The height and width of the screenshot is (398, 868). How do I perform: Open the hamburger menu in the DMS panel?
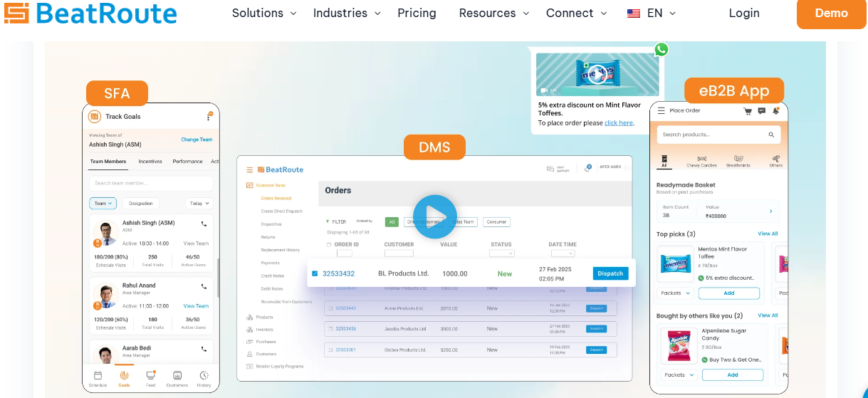pos(249,169)
